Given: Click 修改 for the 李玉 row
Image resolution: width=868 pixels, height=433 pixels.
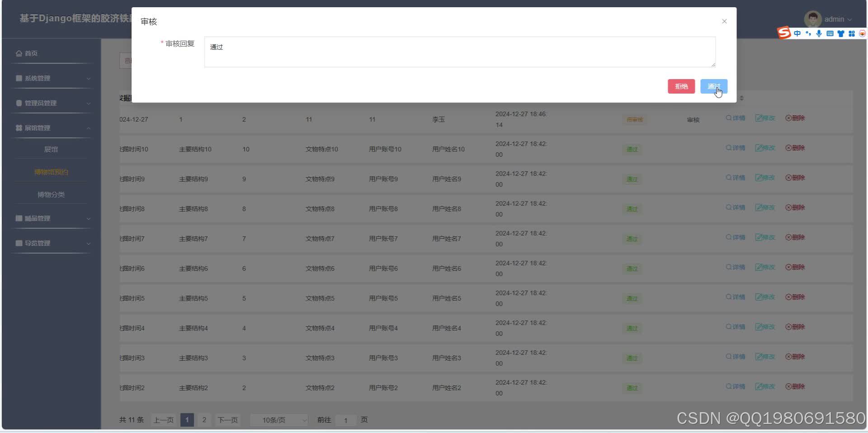Looking at the screenshot, I should pos(765,118).
